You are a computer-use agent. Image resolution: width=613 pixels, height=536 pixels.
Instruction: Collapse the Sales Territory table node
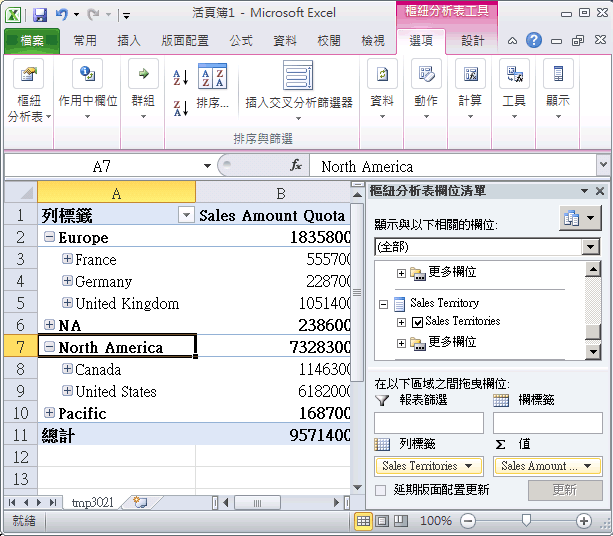384,305
